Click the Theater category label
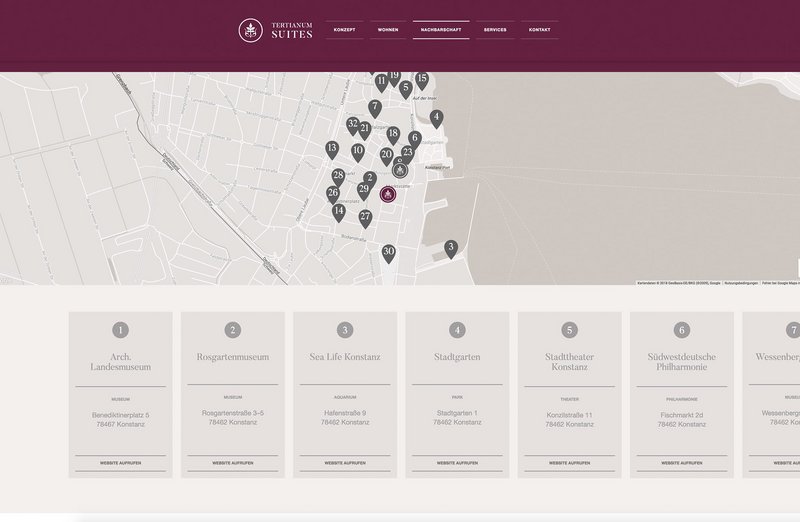Image resolution: width=800 pixels, height=522 pixels. click(x=569, y=399)
